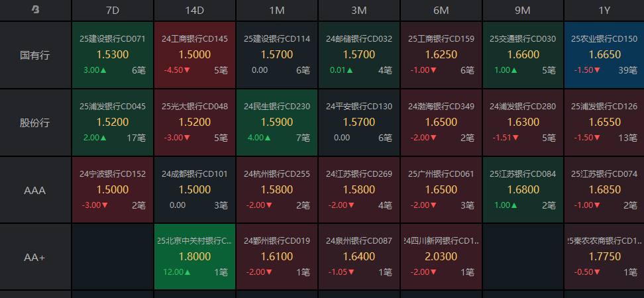644x298 pixels.
Task: Click the bright green 25北京中关村银行 cell
Action: point(194,257)
